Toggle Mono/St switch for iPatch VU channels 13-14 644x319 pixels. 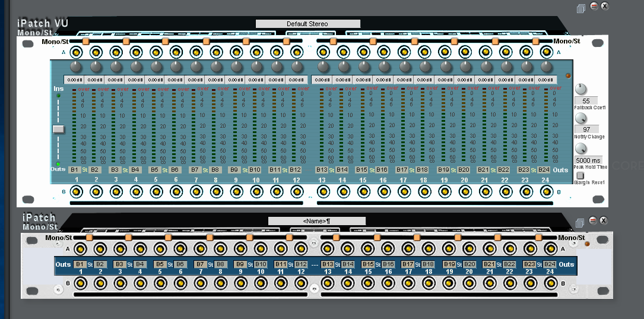coord(333,42)
